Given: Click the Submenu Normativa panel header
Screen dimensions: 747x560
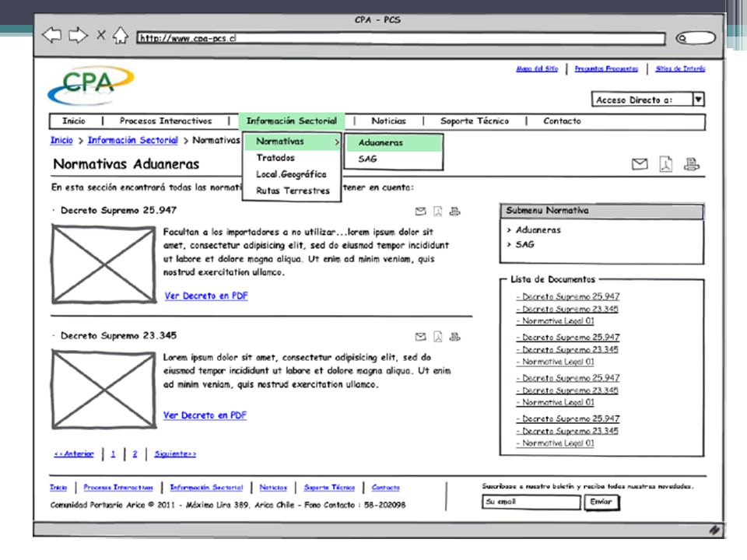Looking at the screenshot, I should (601, 211).
